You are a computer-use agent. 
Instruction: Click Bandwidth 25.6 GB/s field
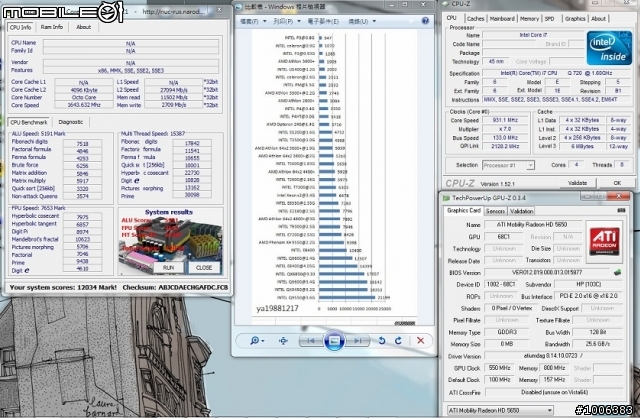click(x=598, y=344)
